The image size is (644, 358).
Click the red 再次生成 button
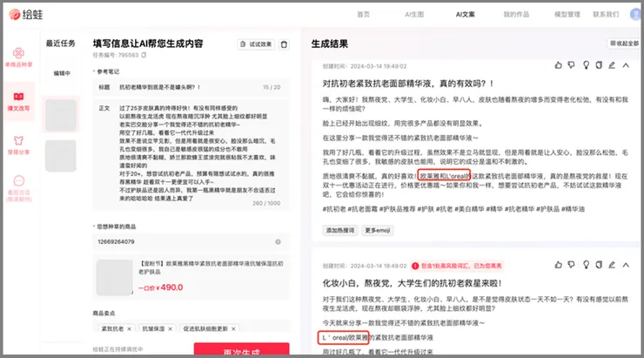click(x=242, y=349)
